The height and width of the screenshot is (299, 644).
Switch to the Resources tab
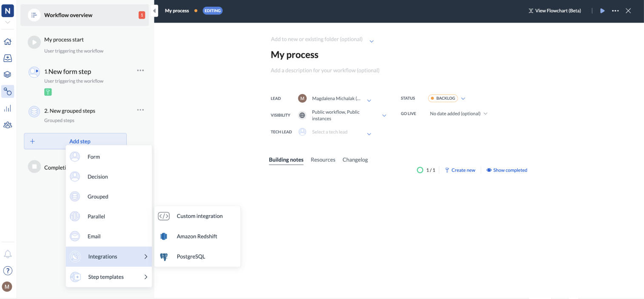323,160
